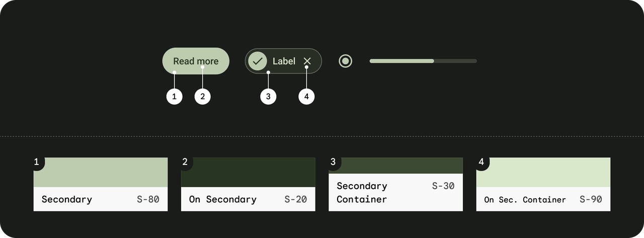Click the Label chip text
The height and width of the screenshot is (238, 644).
tap(284, 61)
